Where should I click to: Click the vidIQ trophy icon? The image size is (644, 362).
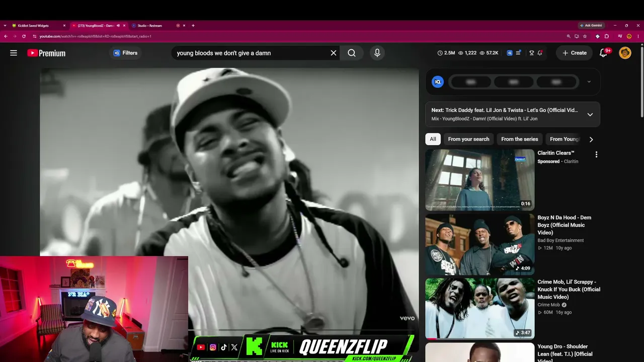(531, 53)
